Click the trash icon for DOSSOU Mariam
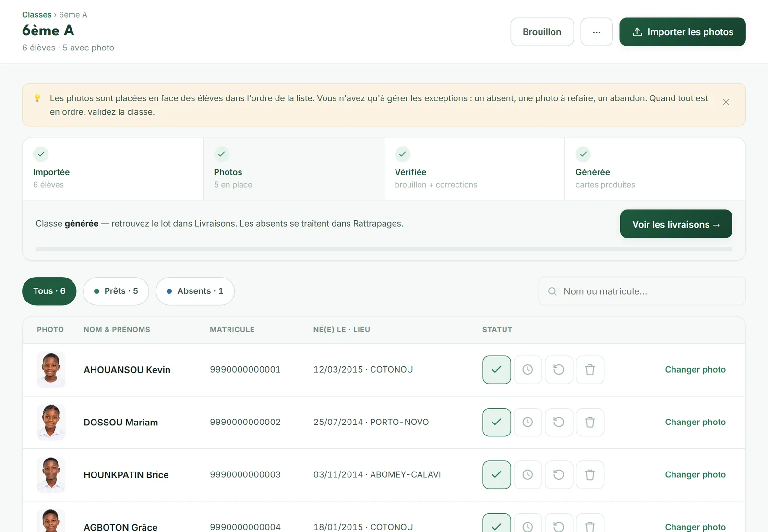 [x=590, y=422]
